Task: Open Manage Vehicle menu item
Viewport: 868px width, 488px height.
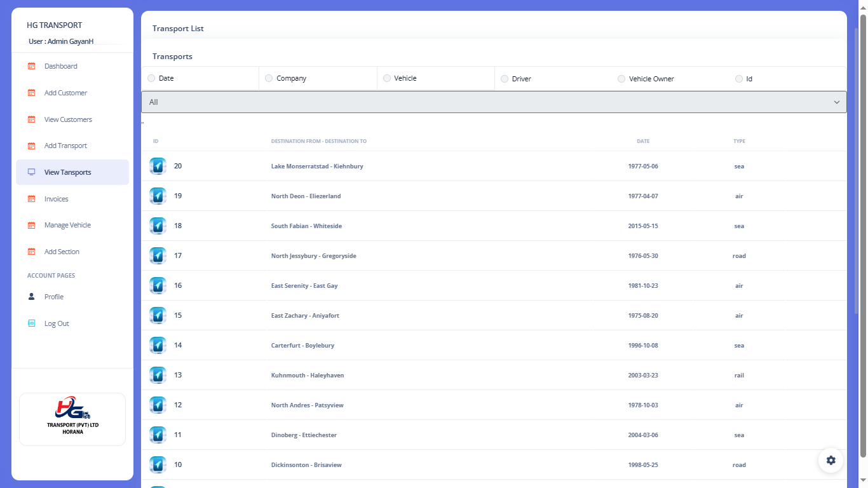Action: [x=67, y=225]
